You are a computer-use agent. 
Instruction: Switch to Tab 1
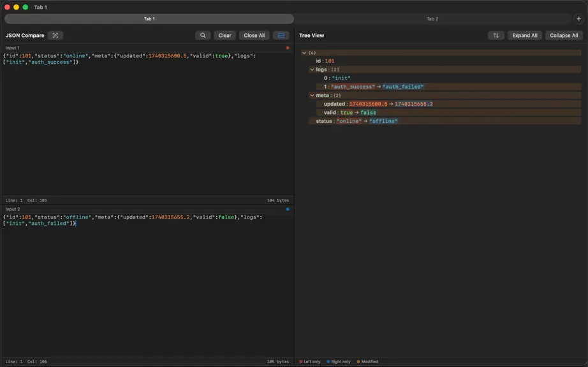[x=149, y=18]
